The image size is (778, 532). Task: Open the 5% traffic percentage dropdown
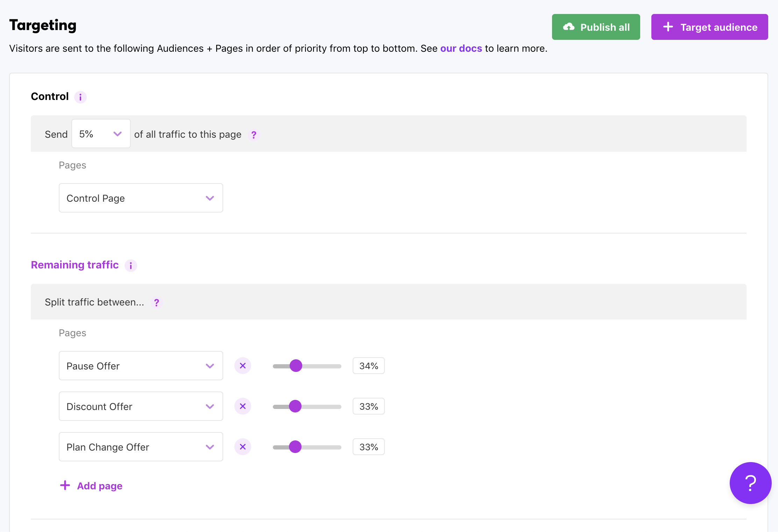pos(101,134)
